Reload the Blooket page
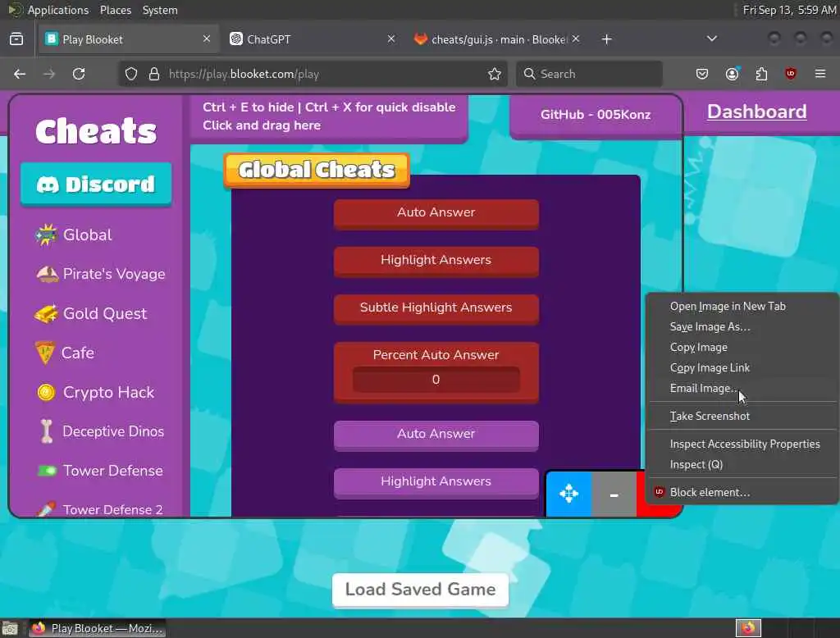The image size is (840, 638). click(79, 74)
